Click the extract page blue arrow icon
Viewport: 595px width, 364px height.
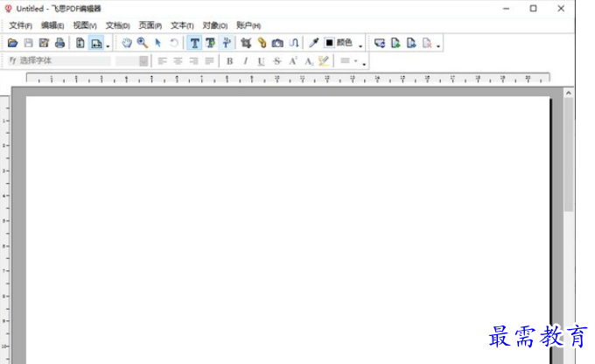[x=411, y=43]
